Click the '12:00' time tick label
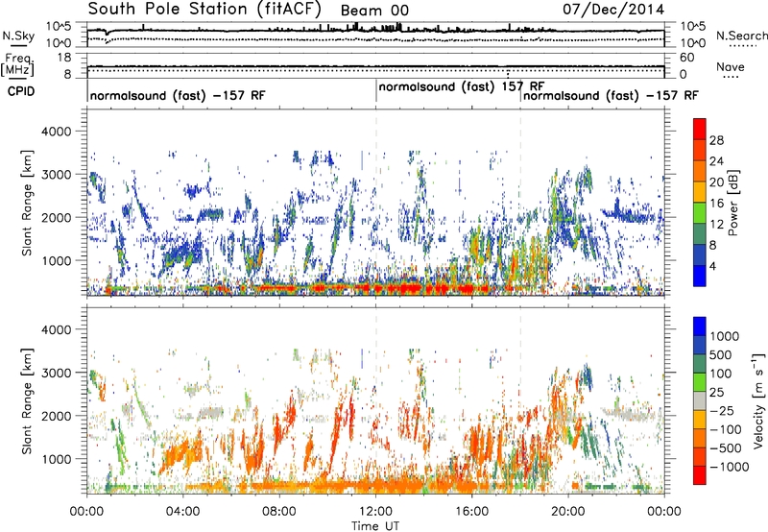 coord(375,512)
